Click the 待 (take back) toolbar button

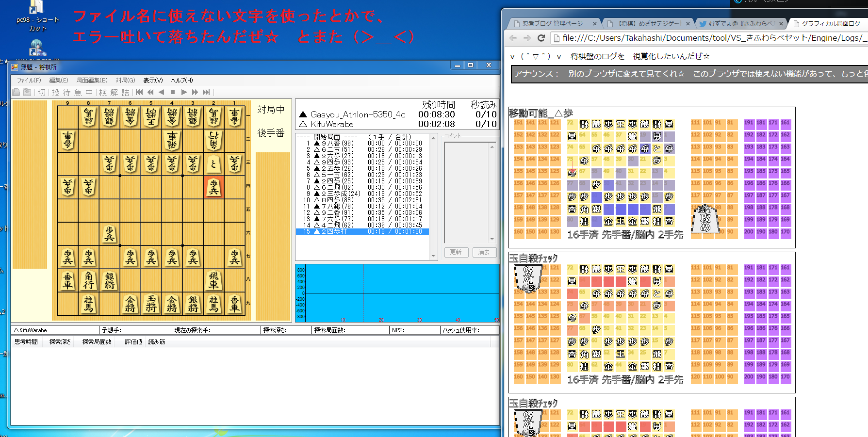pos(66,92)
